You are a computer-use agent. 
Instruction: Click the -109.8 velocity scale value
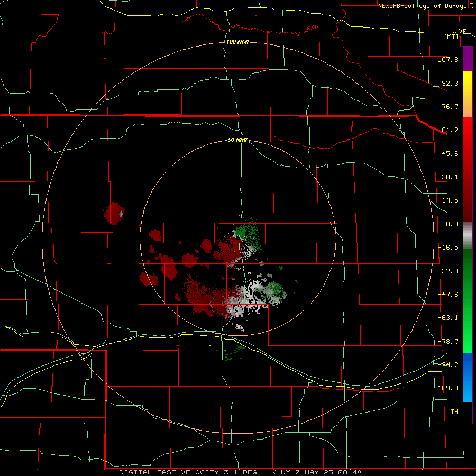[446, 388]
